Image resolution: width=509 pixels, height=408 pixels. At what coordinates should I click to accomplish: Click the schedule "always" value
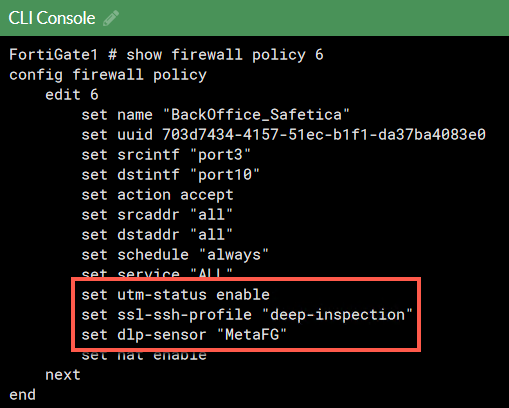click(234, 255)
